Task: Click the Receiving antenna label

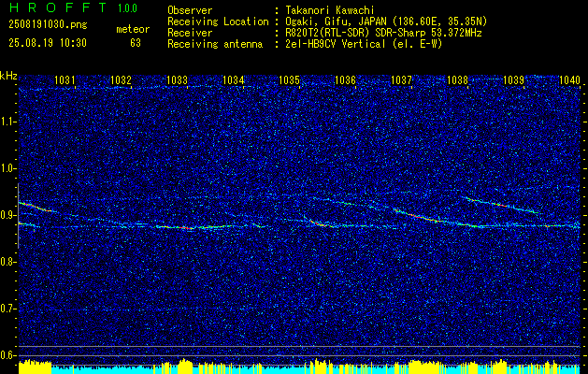Action: click(x=215, y=44)
